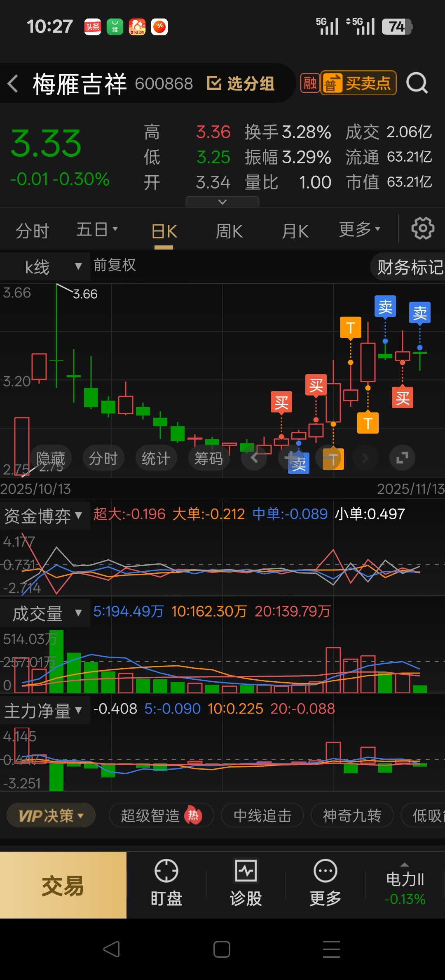Tap the hot 热 badge on 超级智造

point(193,815)
